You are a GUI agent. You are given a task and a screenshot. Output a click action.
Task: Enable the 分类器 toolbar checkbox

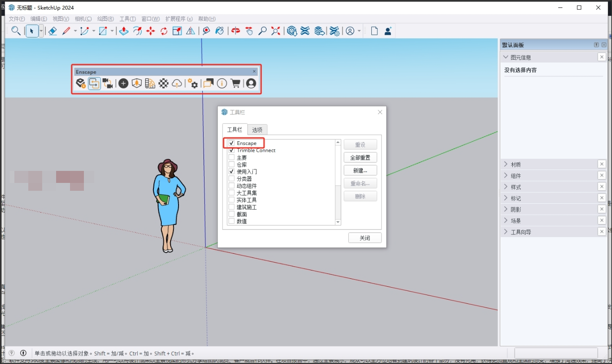(x=231, y=179)
